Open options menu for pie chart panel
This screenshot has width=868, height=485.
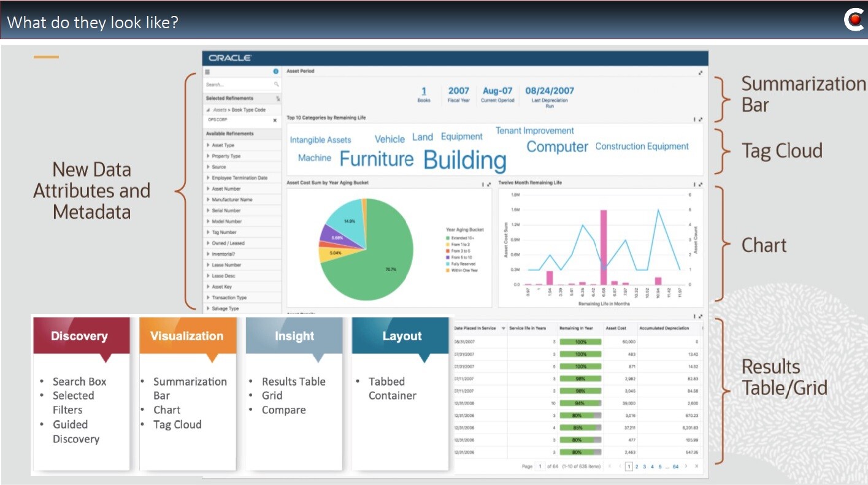pos(483,184)
